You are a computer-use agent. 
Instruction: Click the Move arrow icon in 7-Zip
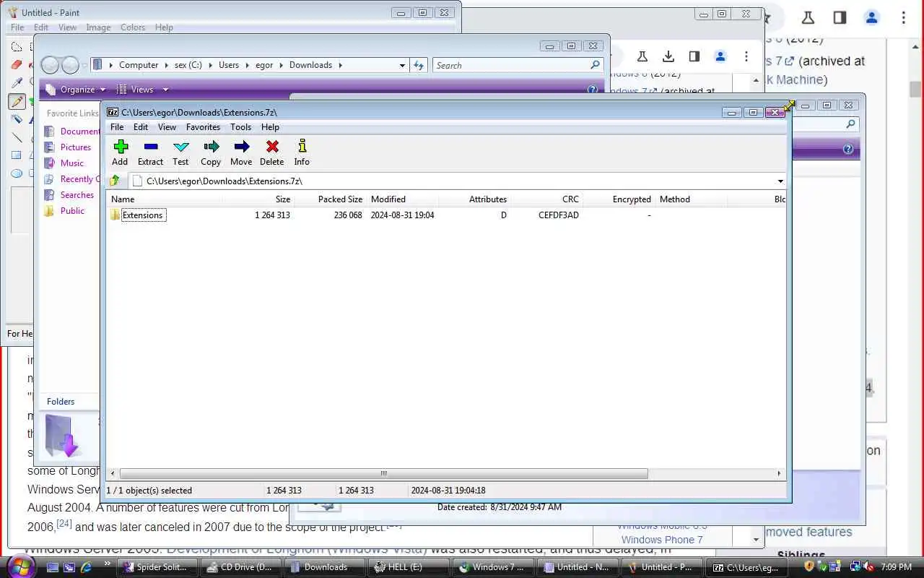click(241, 152)
